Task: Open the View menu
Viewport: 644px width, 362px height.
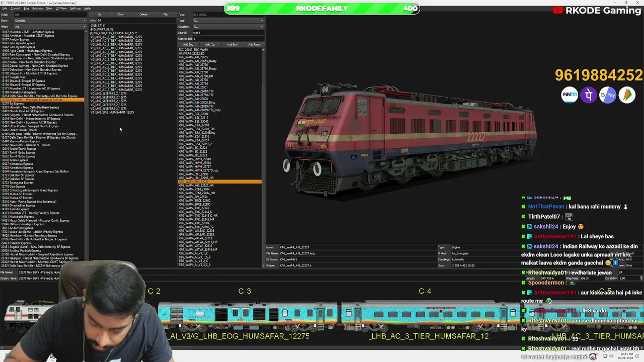Action: coord(49,9)
